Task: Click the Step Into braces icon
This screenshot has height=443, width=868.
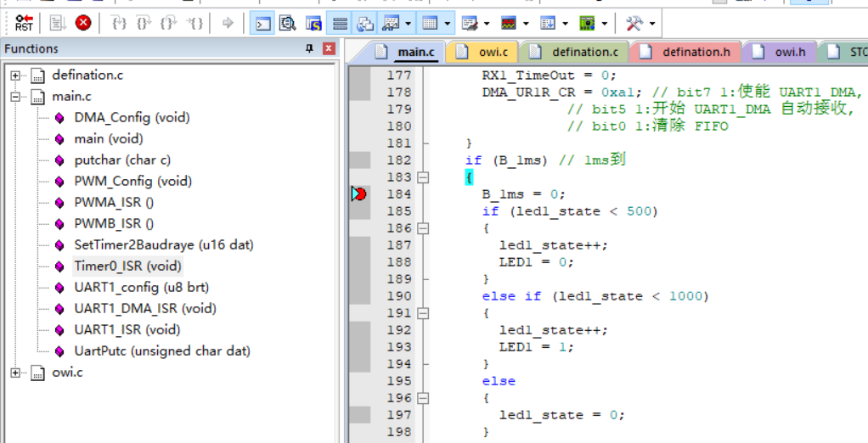Action: 119,23
